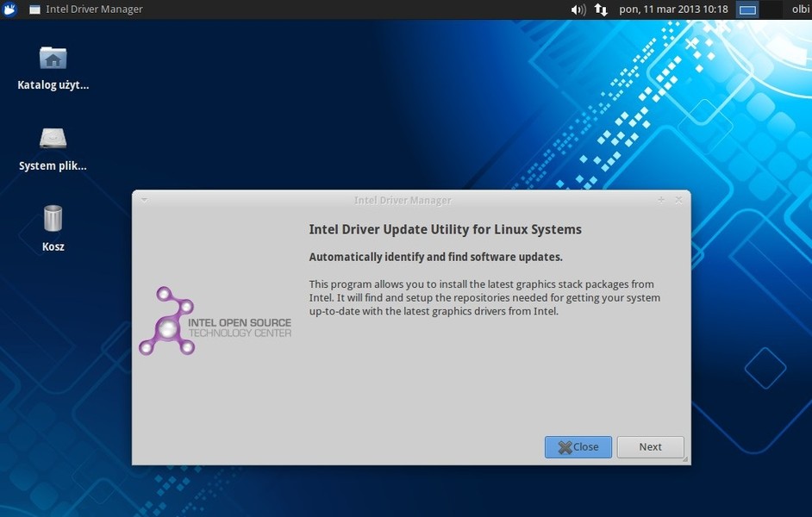Image resolution: width=812 pixels, height=517 pixels.
Task: Open the Xfce applications menu mouse icon
Action: [9, 9]
